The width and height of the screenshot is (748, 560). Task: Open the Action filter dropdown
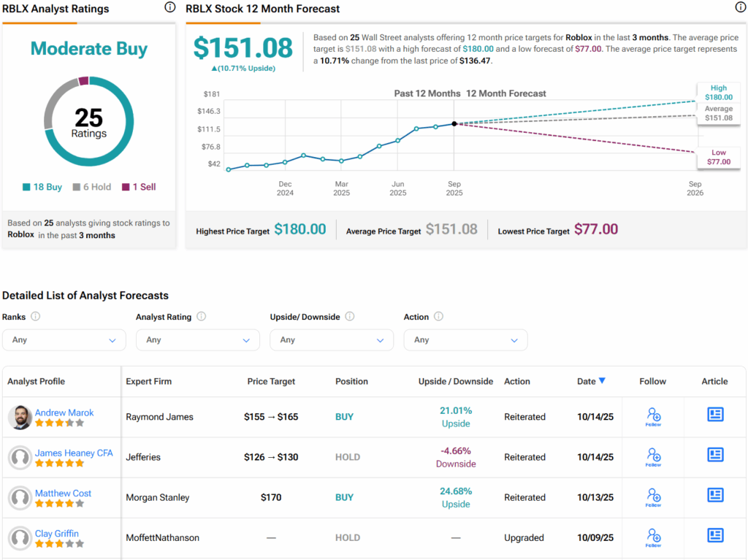[465, 340]
